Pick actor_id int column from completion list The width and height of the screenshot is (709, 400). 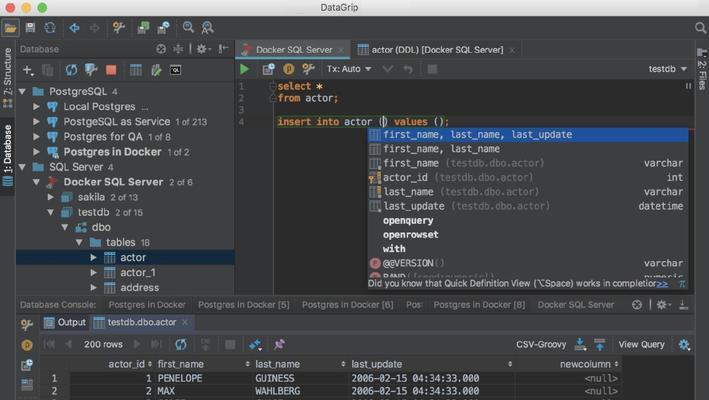(x=528, y=178)
